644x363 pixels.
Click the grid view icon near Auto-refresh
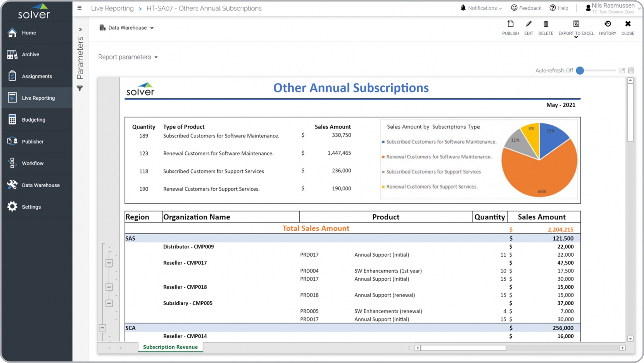pos(631,70)
